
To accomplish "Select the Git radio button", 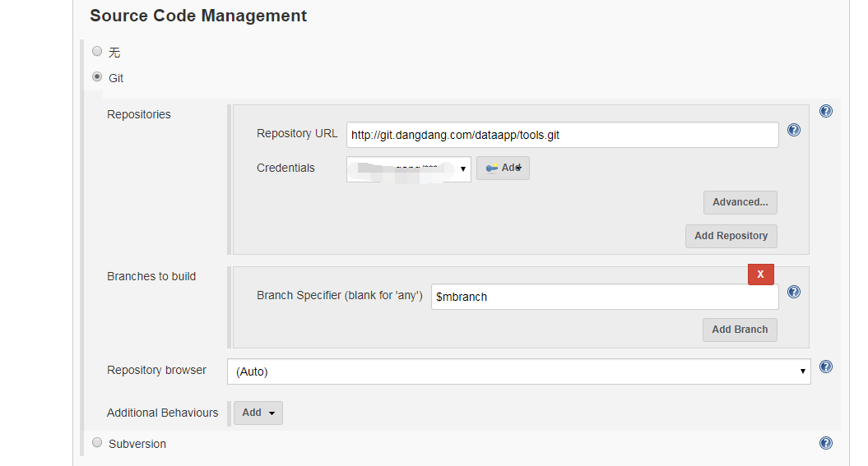I will (97, 77).
